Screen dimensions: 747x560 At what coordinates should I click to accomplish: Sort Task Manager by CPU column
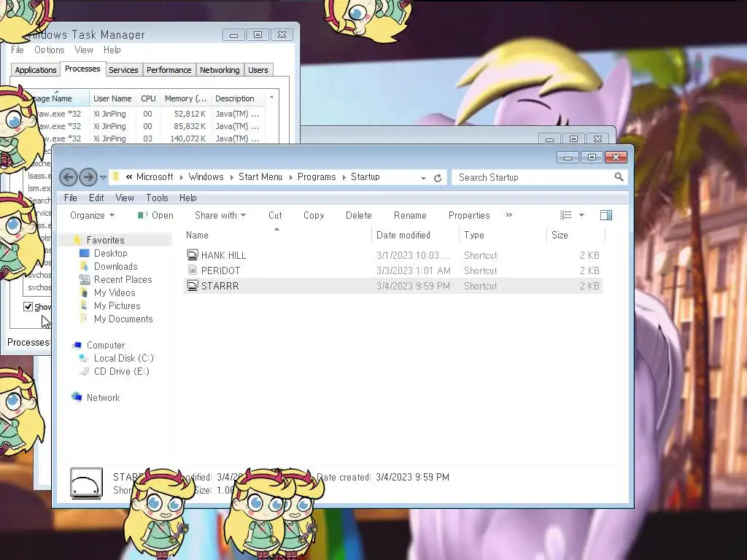(148, 98)
